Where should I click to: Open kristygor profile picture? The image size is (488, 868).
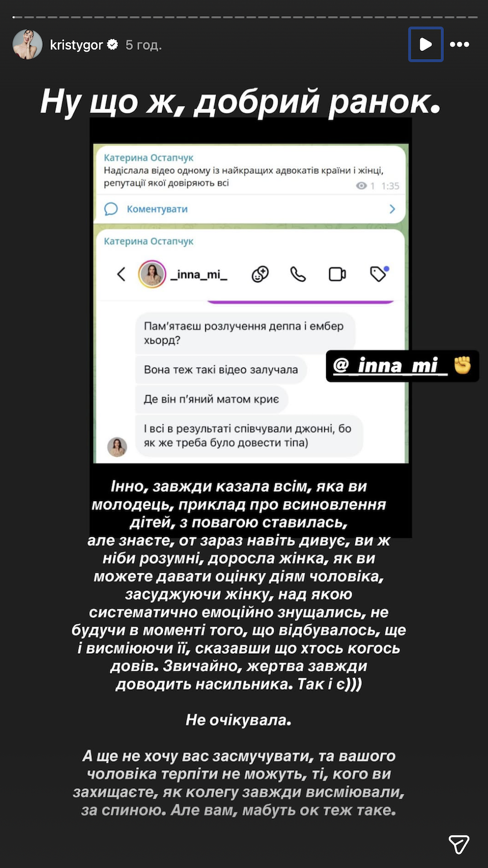tap(28, 44)
